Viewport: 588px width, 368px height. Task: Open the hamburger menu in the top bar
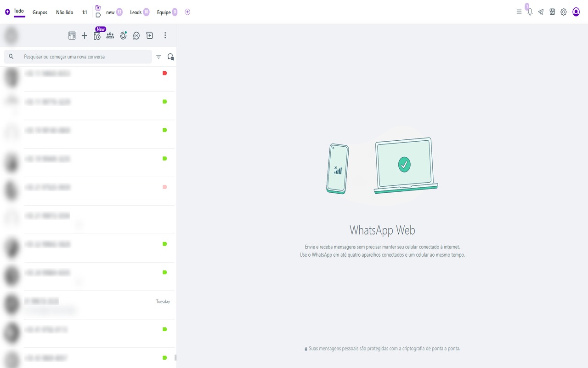[519, 12]
